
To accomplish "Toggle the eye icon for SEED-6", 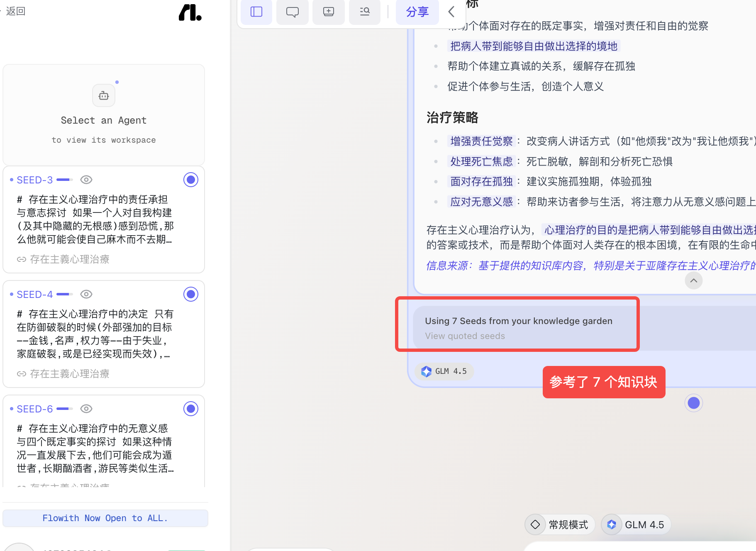I will click(86, 409).
